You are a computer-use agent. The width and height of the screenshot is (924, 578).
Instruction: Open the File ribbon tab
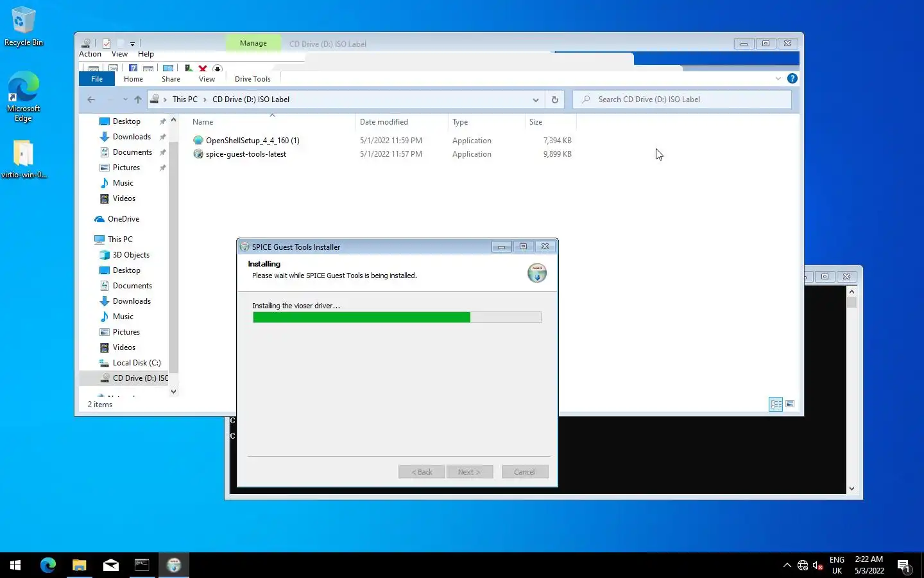point(97,79)
